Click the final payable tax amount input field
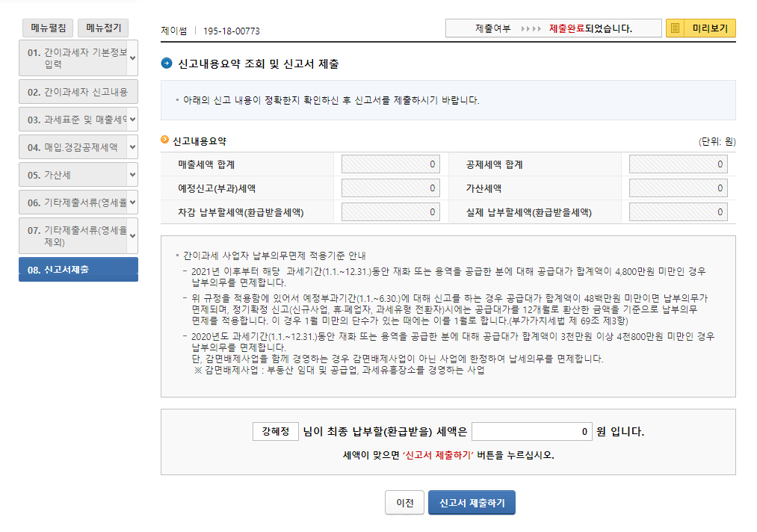This screenshot has height=532, width=757. click(531, 431)
